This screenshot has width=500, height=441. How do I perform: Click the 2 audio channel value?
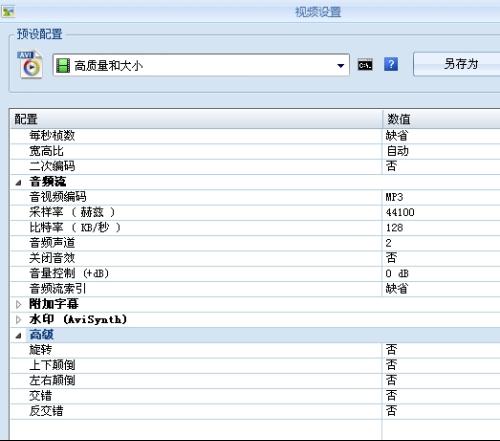(389, 243)
